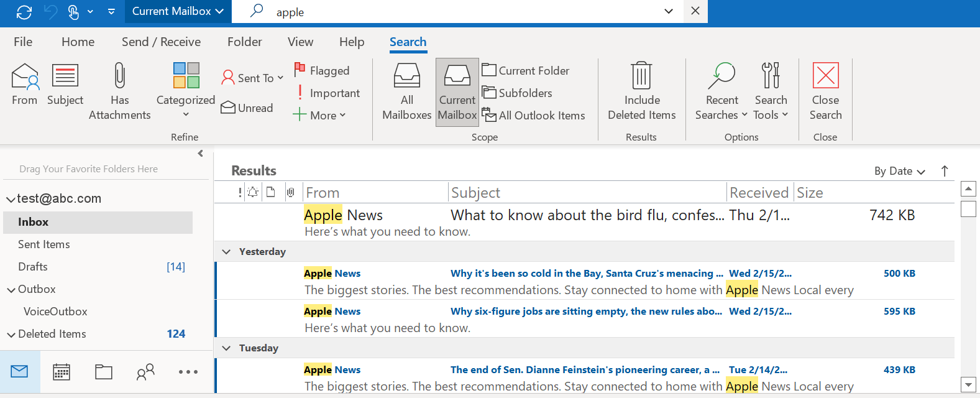Sort by Importance column header icon

click(240, 193)
